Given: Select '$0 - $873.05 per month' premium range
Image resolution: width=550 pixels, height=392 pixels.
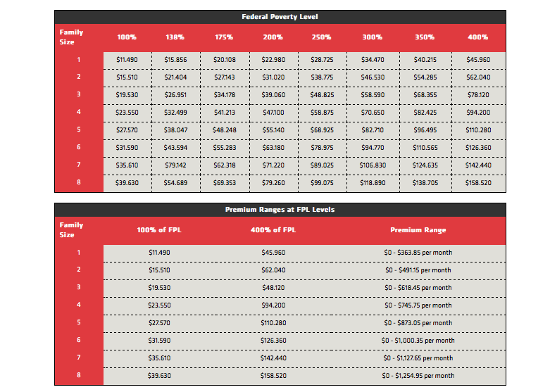Looking at the screenshot, I should pos(418,323).
